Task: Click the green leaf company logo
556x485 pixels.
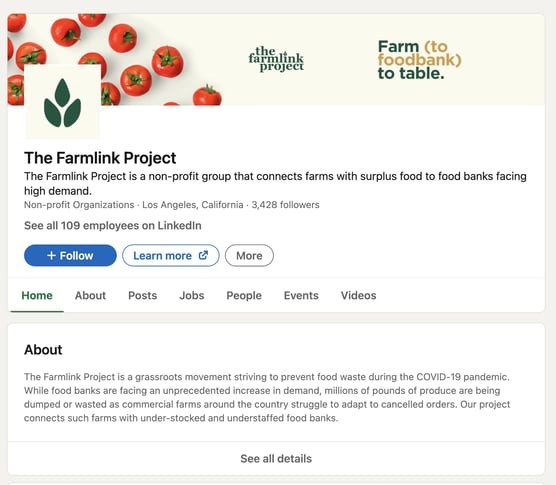Action: [x=62, y=102]
